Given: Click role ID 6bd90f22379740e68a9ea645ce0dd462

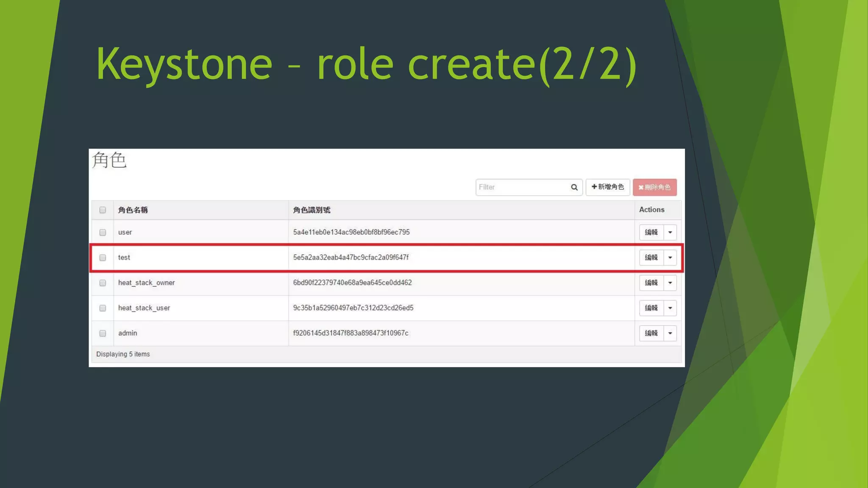Looking at the screenshot, I should click(353, 283).
